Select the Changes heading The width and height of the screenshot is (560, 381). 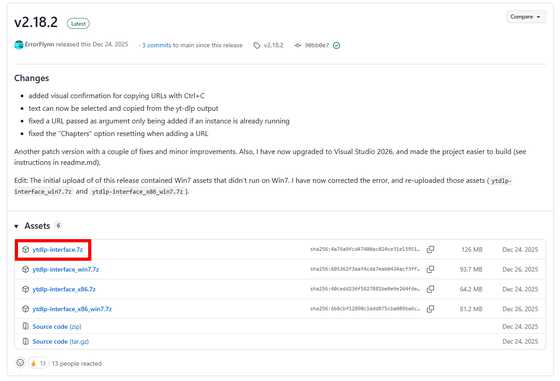[x=31, y=78]
